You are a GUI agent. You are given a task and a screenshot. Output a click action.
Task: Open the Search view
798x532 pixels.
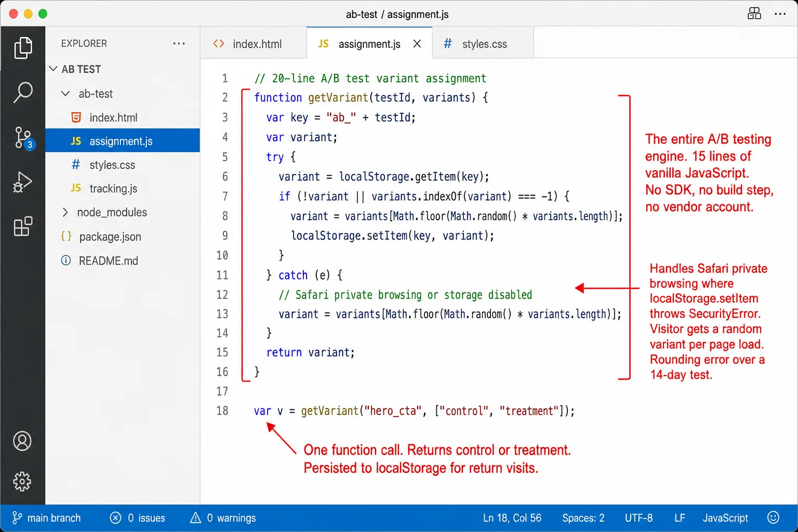(x=23, y=92)
